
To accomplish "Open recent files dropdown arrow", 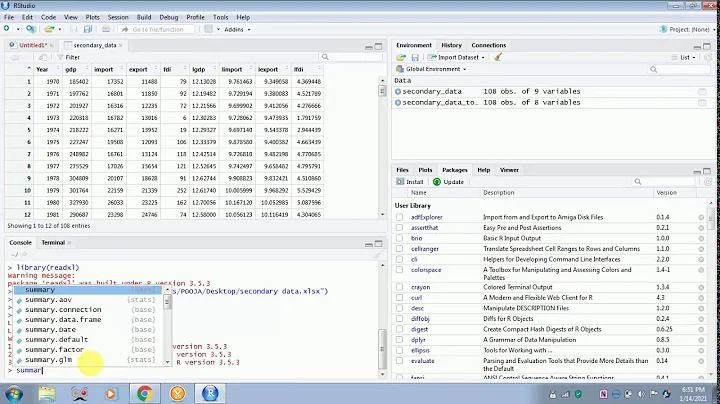I will pos(60,29).
